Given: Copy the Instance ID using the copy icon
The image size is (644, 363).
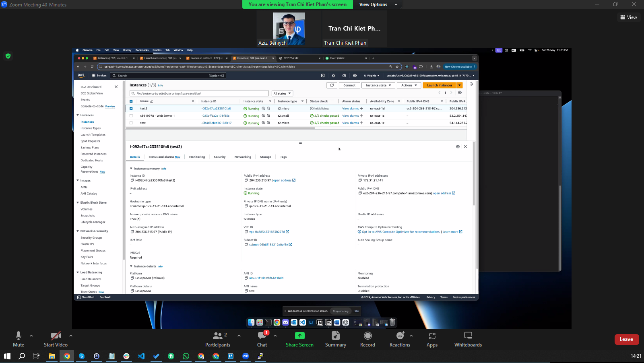Looking at the screenshot, I should 132,180.
